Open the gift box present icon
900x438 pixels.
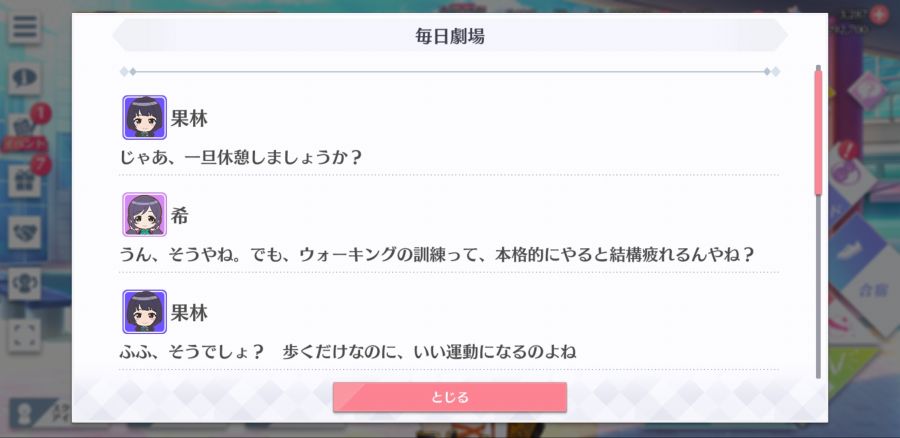(x=24, y=181)
